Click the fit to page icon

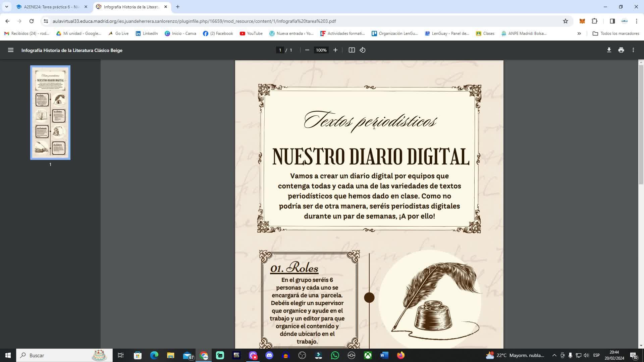(352, 50)
